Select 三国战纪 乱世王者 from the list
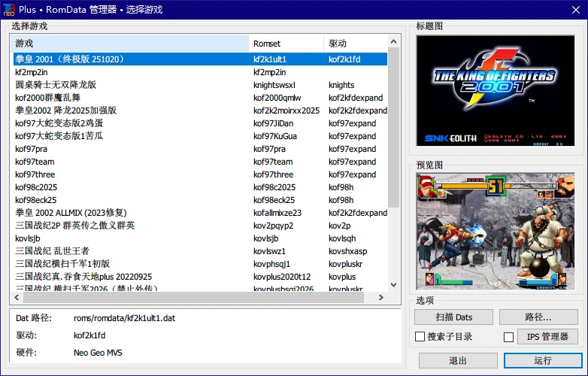This screenshot has height=376, width=588. pos(52,251)
